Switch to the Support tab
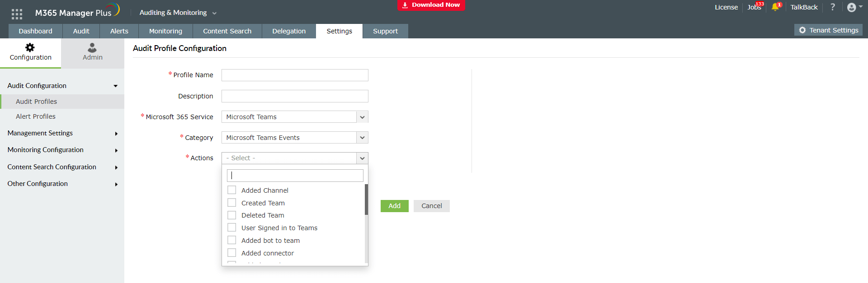This screenshot has width=868, height=283. 386,31
